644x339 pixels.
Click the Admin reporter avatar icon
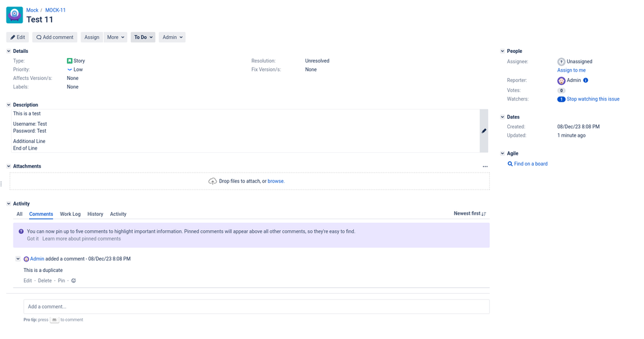click(x=561, y=81)
